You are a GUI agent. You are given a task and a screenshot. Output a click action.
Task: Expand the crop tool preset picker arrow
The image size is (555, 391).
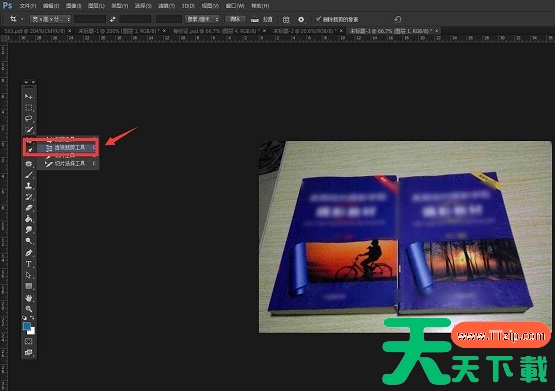coord(22,19)
